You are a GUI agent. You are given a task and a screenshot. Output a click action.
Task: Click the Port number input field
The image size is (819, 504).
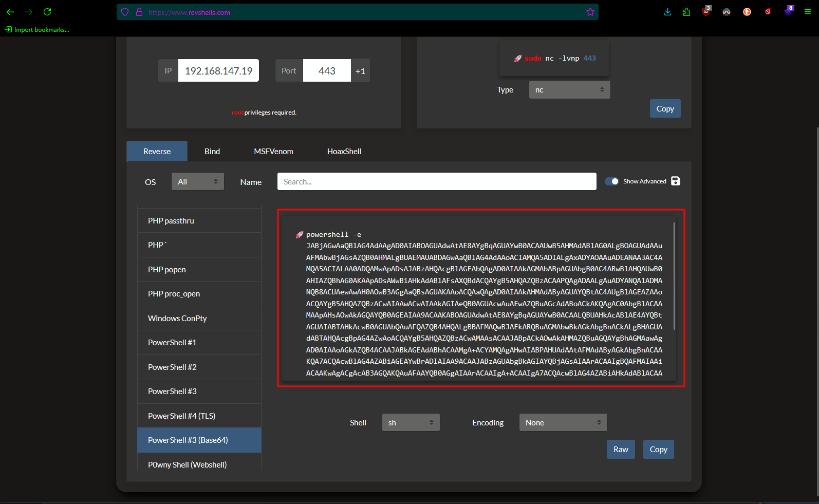coord(327,71)
